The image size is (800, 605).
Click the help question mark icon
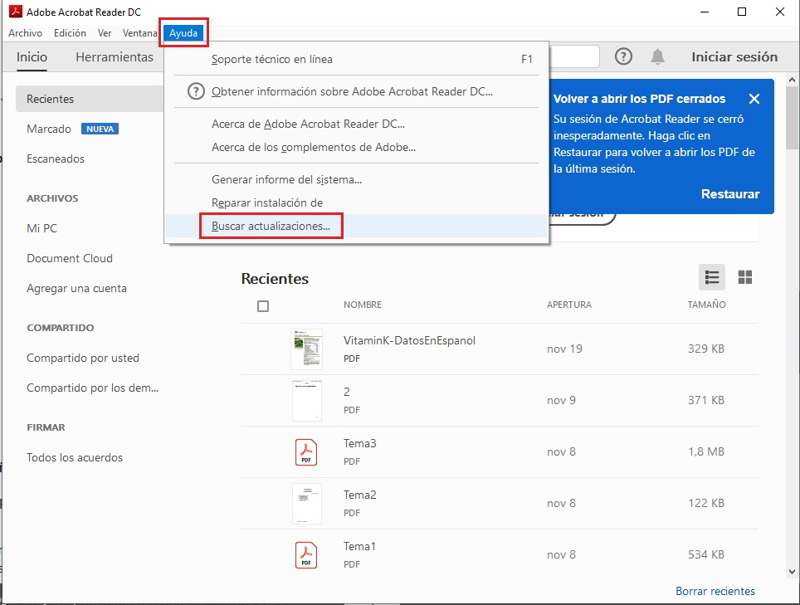[x=623, y=57]
